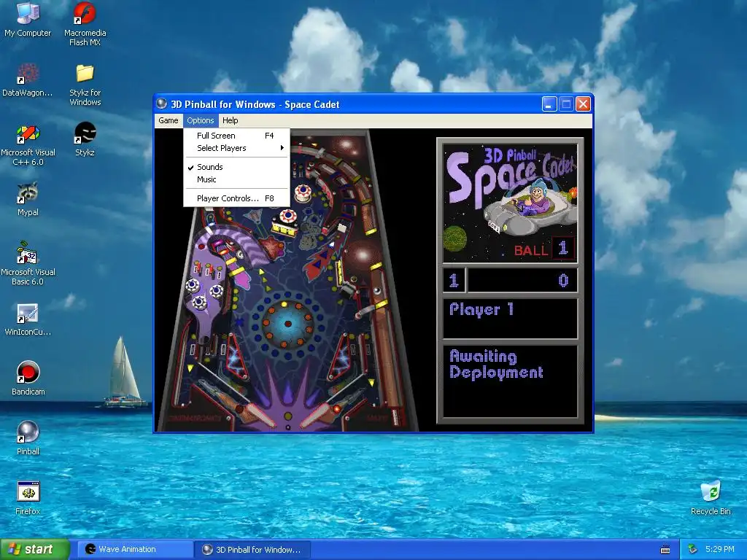Maximize the 3D Pinball window
Image resolution: width=747 pixels, height=560 pixels.
click(x=566, y=104)
